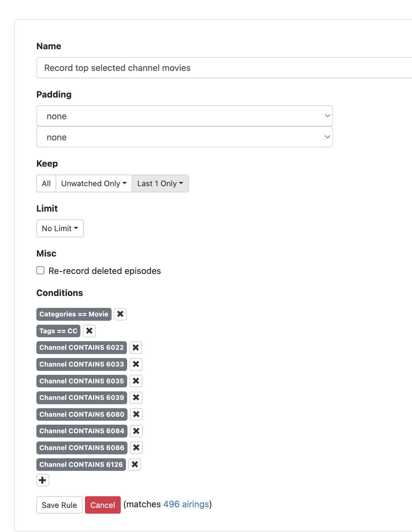Image resolution: width=412 pixels, height=532 pixels.
Task: Select the All keep option
Action: [46, 183]
